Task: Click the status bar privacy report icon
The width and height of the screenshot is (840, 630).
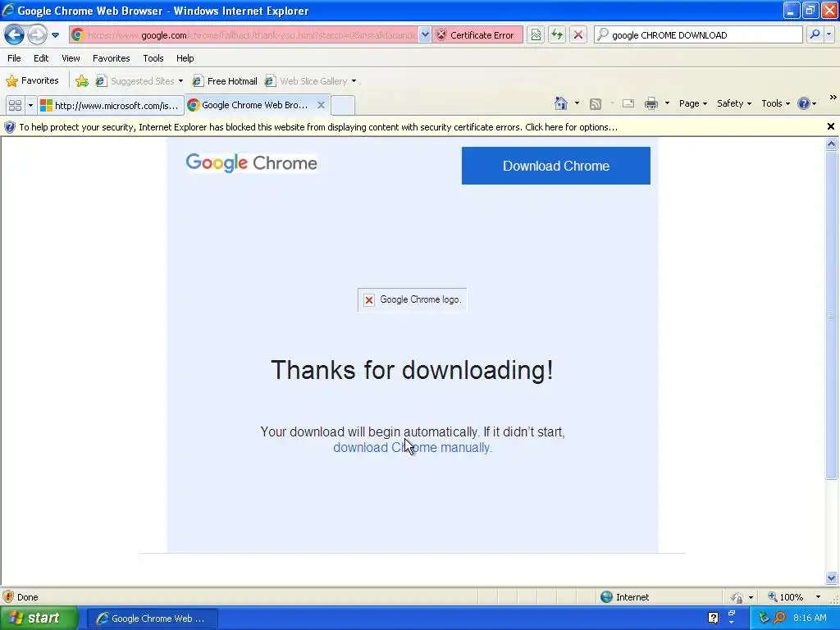Action: point(737,597)
